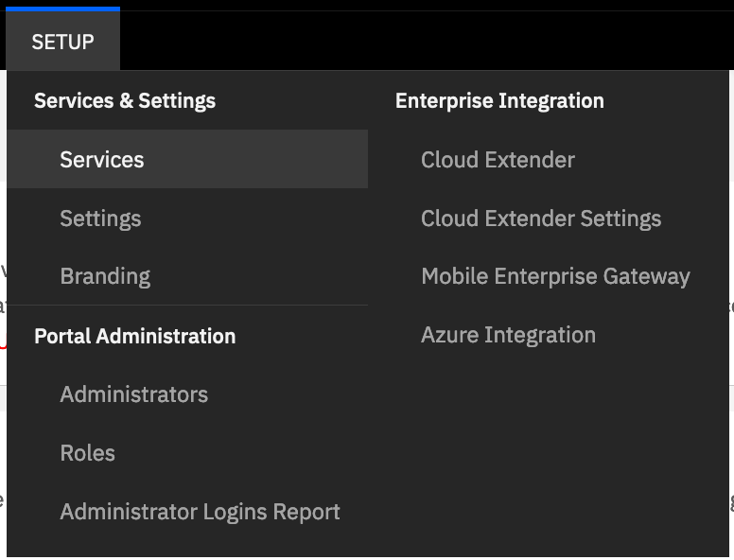This screenshot has width=734, height=560.
Task: Open Settings under Services & Settings
Action: 100,219
